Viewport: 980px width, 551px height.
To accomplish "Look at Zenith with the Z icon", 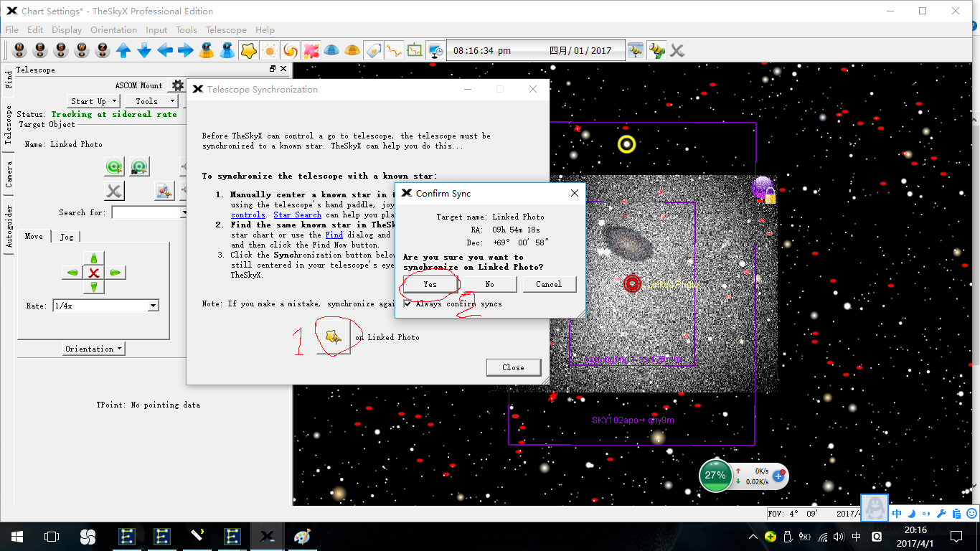I will click(x=103, y=50).
